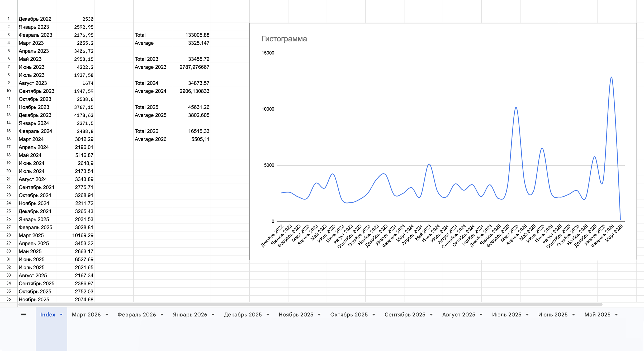
Task: Go to the Сентябрь 2025 sheet
Action: [x=405, y=315]
